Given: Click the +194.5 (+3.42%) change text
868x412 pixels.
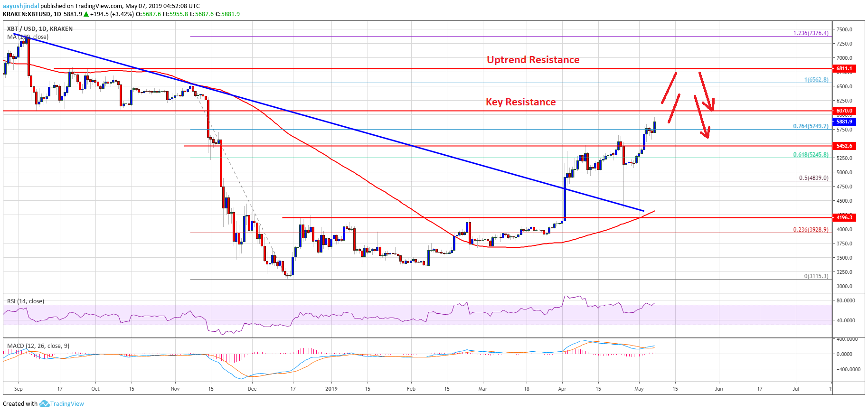Looking at the screenshot, I should tap(112, 14).
